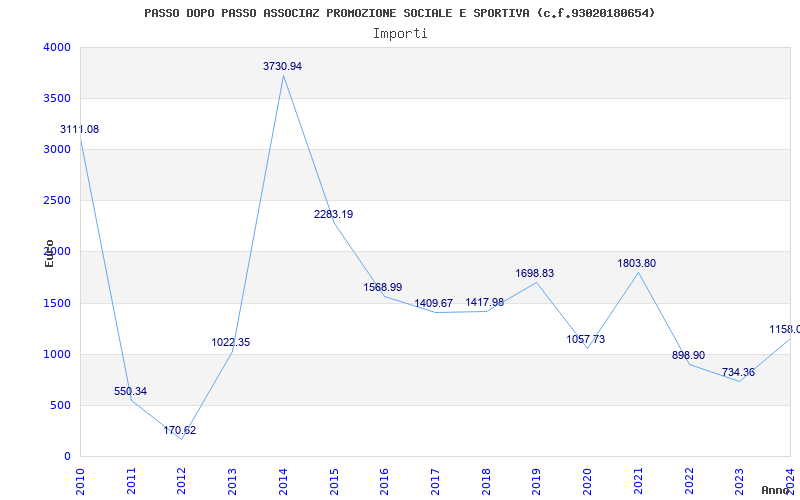Select data label 1698.83
This screenshot has width=800, height=500.
[535, 273]
